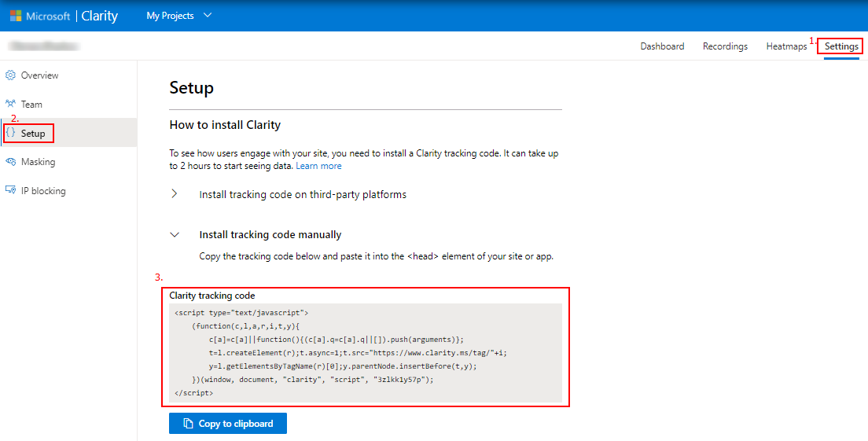Click the line containing createElement(r)
This screenshot has width=868, height=441.
pyautogui.click(x=359, y=352)
